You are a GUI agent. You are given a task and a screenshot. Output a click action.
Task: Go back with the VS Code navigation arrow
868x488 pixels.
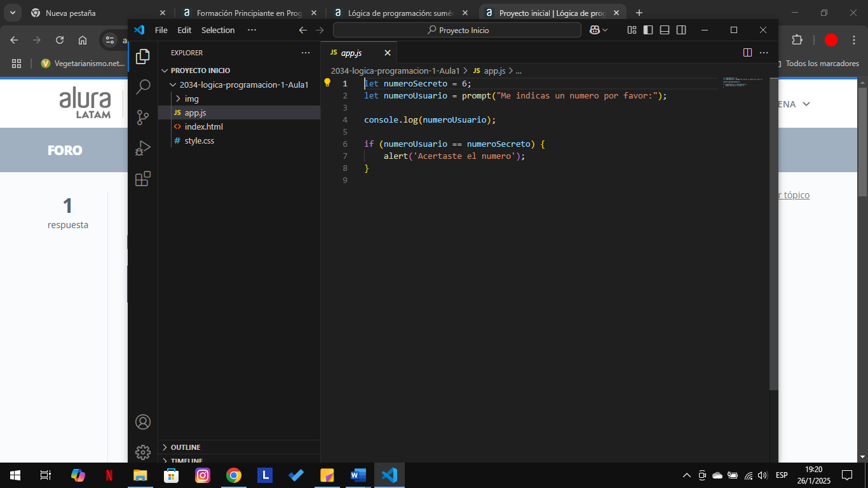click(x=303, y=30)
